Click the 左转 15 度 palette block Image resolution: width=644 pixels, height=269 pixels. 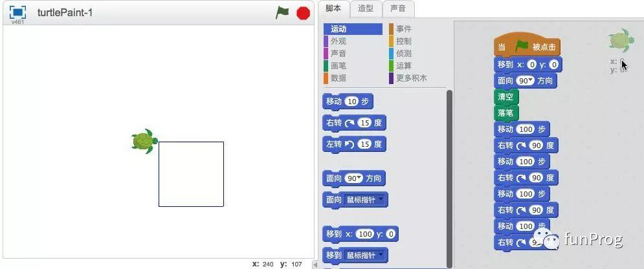[354, 144]
